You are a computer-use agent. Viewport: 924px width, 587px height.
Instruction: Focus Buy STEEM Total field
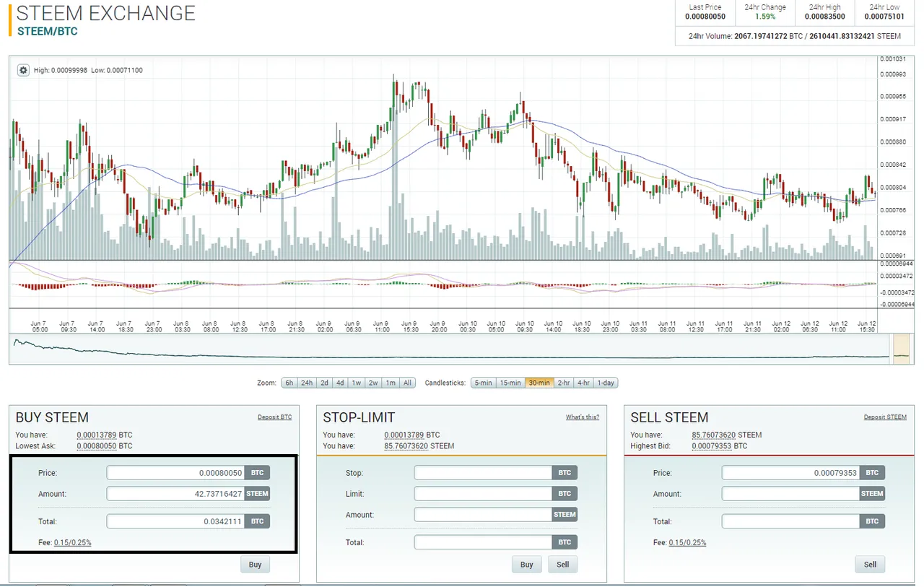coord(175,521)
